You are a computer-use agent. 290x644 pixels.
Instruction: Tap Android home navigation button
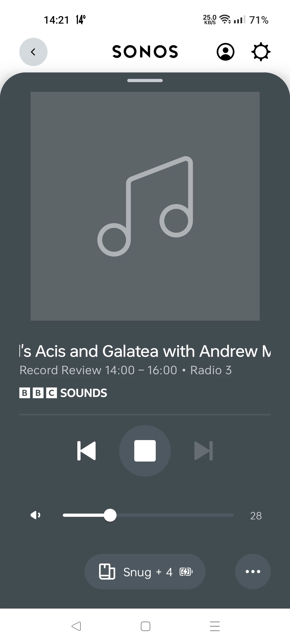point(146,626)
